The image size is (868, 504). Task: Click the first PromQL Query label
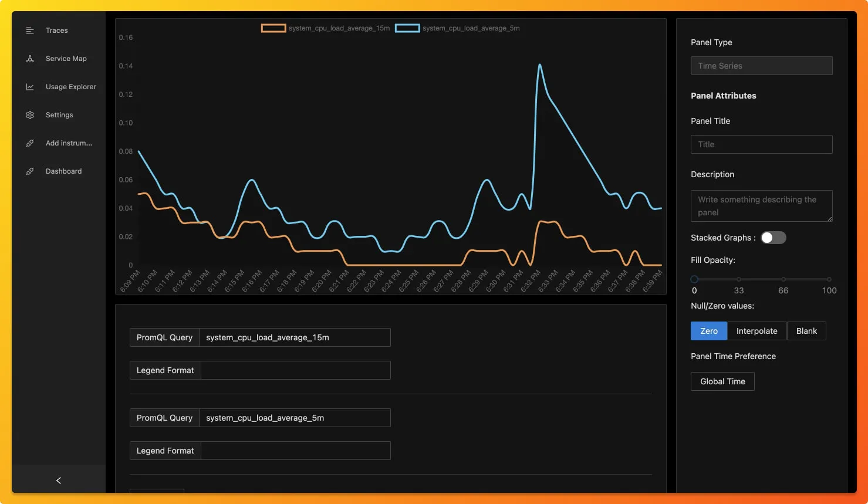pos(164,337)
